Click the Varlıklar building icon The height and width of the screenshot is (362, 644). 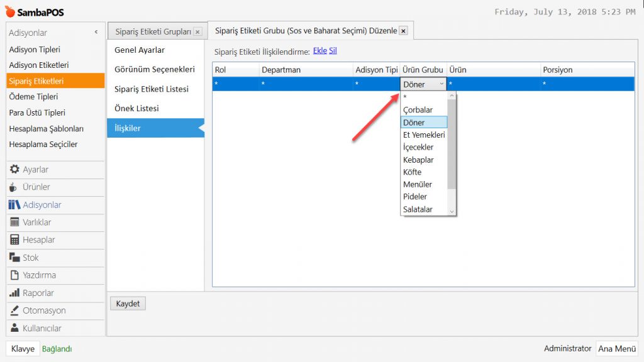coord(14,222)
